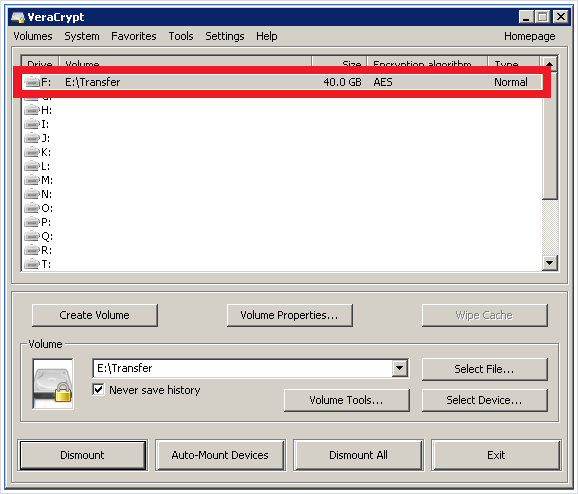Dismount the selected volume
This screenshot has width=578, height=494.
83,455
